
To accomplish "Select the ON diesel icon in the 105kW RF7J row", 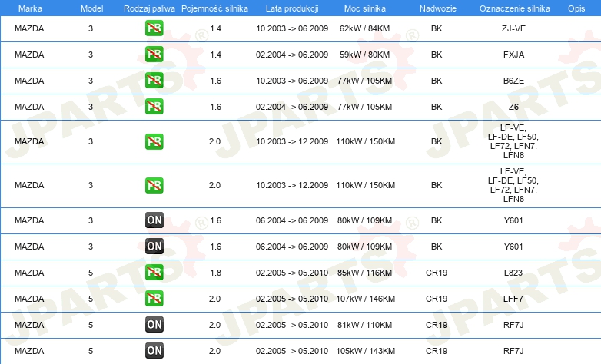I will [x=154, y=351].
